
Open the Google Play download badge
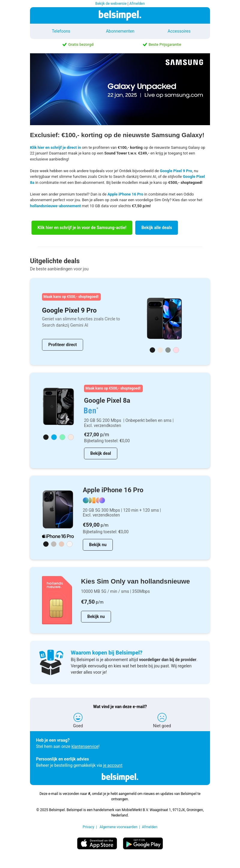(x=143, y=843)
